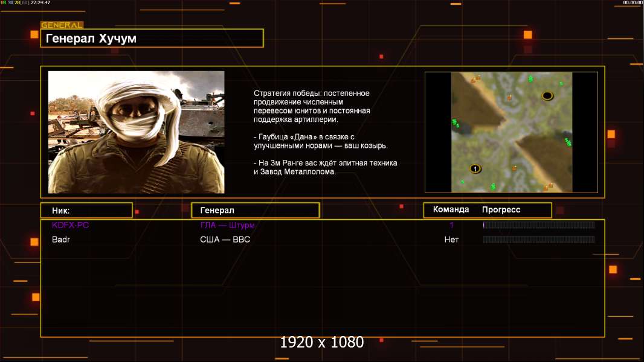Click the США — ВВС general entry
This screenshot has height=362, width=644.
pyautogui.click(x=225, y=240)
